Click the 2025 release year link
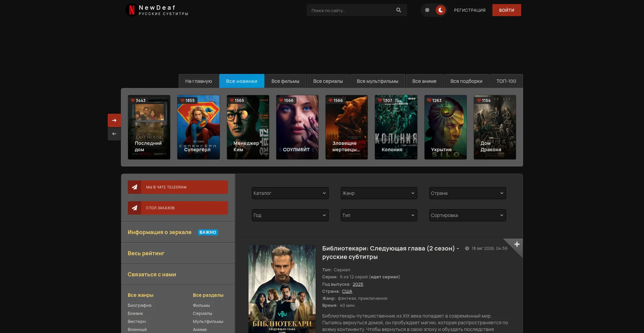The image size is (644, 333). tap(358, 284)
